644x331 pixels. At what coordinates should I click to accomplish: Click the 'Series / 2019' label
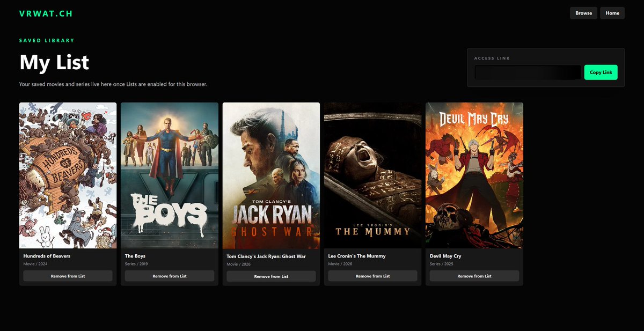point(137,264)
